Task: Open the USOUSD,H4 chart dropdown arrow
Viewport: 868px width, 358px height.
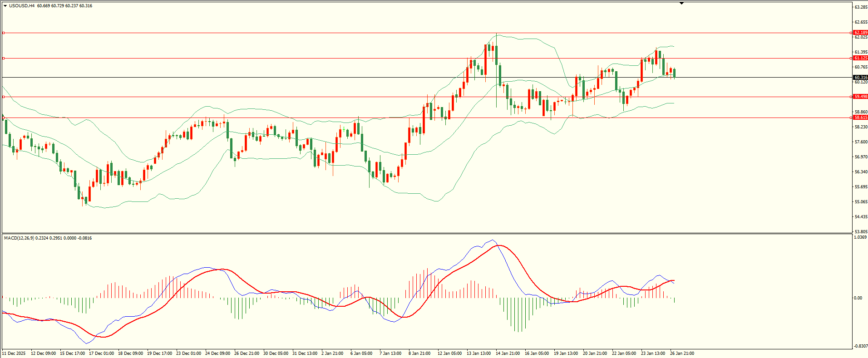Action: click(5, 6)
